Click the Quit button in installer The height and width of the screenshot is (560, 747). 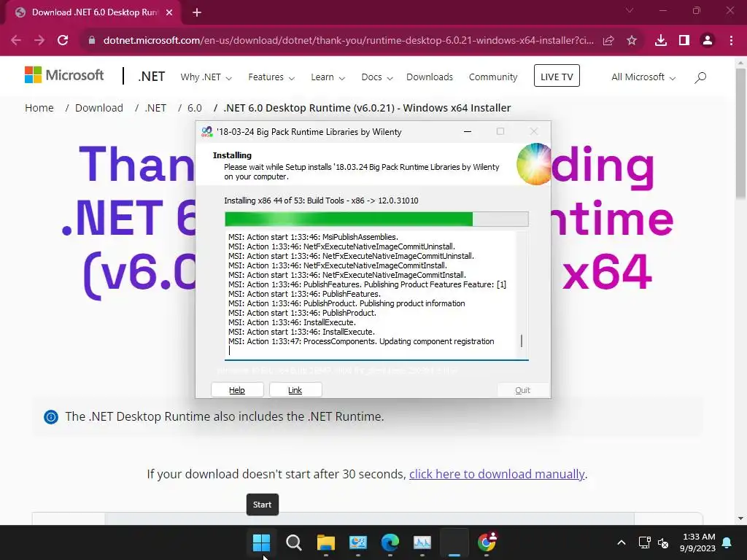(522, 390)
